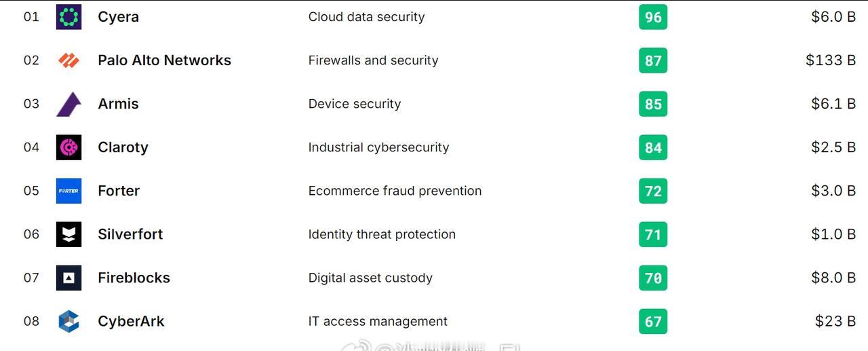Image resolution: width=868 pixels, height=351 pixels.
Task: Click the Palo Alto Networks orange logo
Action: pos(68,60)
